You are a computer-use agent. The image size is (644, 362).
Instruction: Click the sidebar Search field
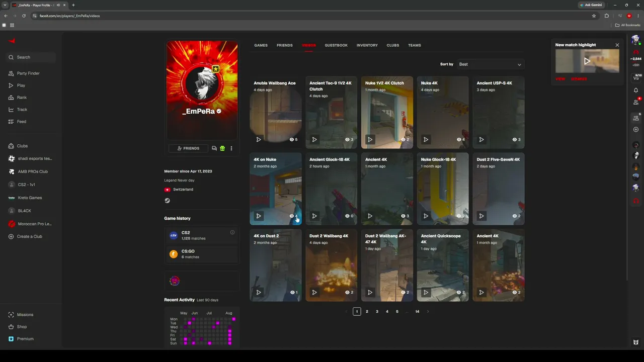point(32,57)
